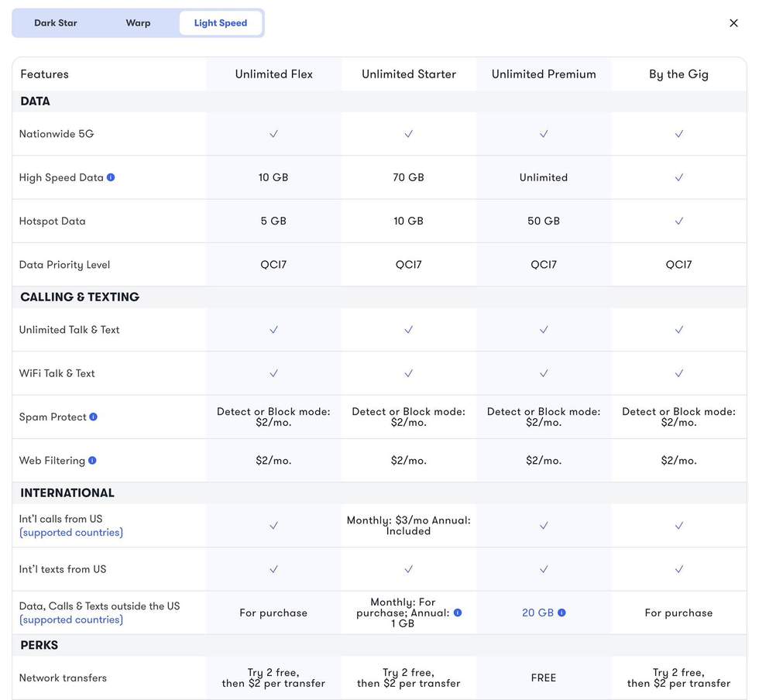The image size is (759, 700).
Task: Switch to the Warp tab
Action: click(x=138, y=23)
